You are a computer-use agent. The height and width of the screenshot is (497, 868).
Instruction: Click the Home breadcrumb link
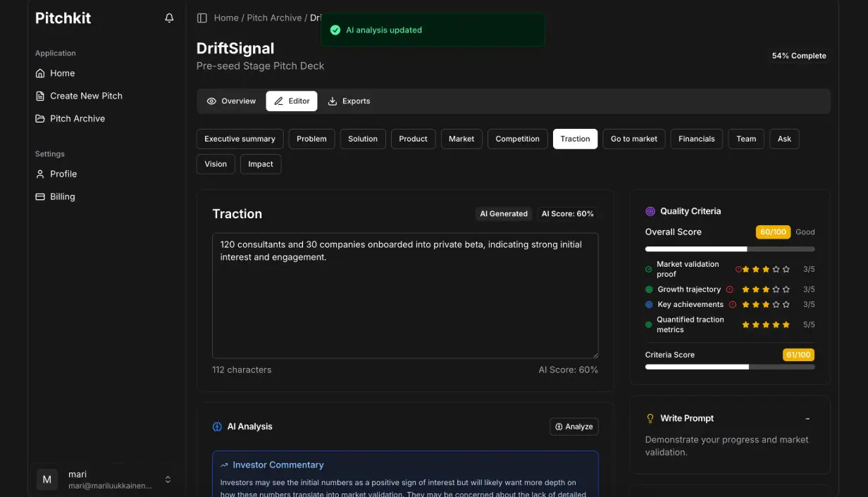pos(226,18)
